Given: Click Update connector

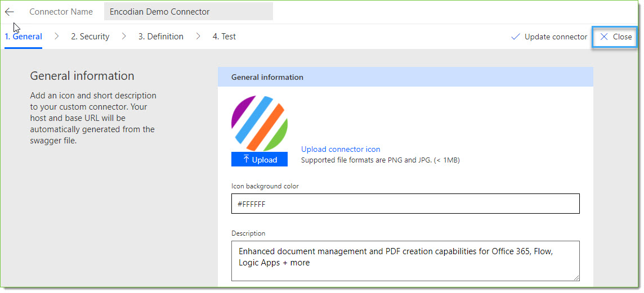Looking at the screenshot, I should tap(549, 37).
